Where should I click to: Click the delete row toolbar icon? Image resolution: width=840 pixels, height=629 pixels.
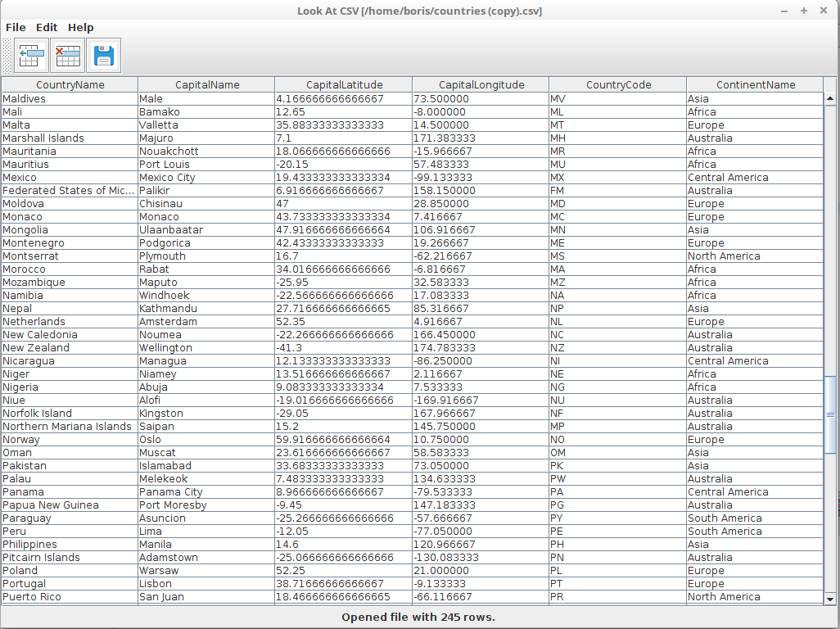(x=67, y=56)
